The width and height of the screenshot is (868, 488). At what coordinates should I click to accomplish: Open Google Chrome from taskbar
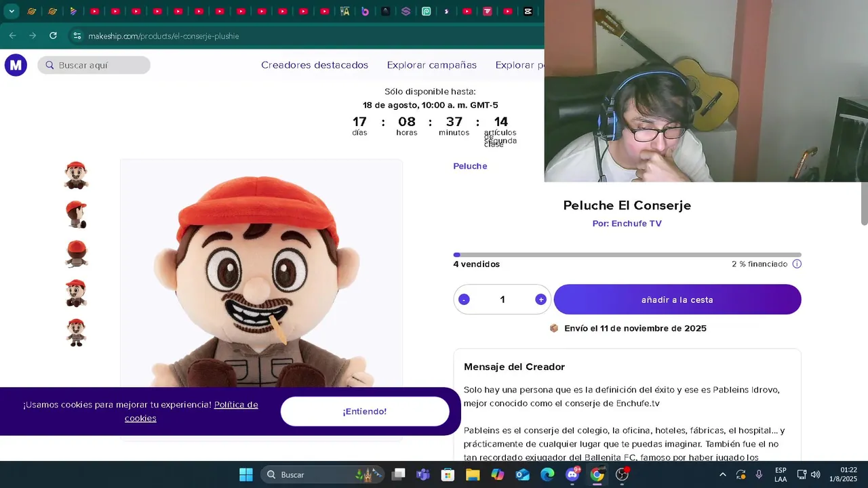(597, 474)
